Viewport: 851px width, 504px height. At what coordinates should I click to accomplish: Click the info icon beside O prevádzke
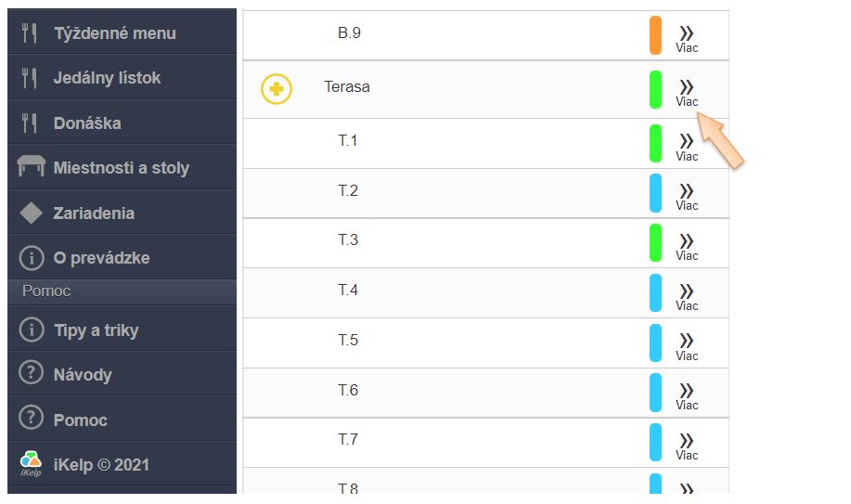[31, 258]
